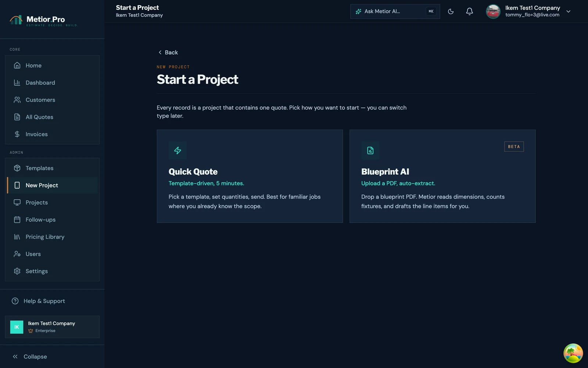This screenshot has height=368, width=588.
Task: Select New Project in sidebar
Action: click(x=53, y=185)
